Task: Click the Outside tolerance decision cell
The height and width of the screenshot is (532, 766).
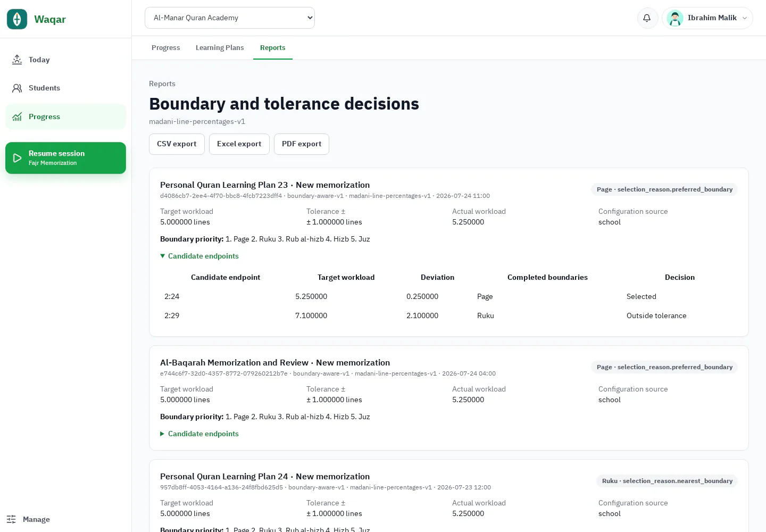Action: click(x=656, y=315)
